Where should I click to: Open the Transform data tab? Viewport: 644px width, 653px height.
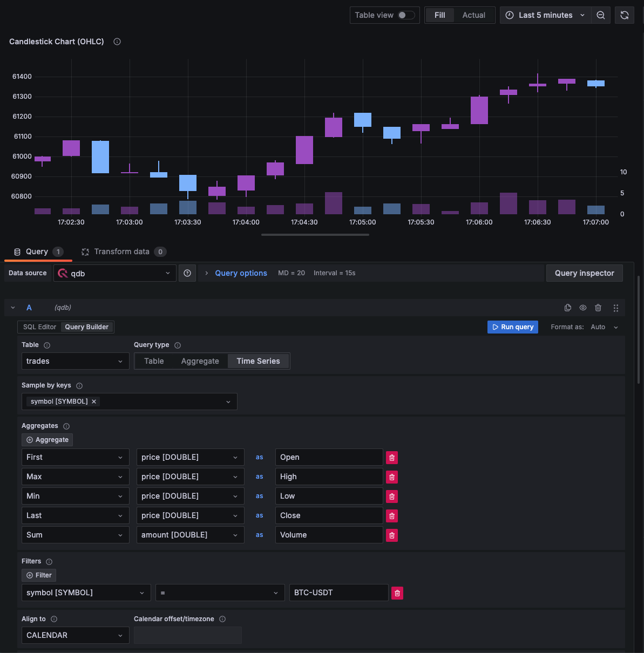pos(123,251)
